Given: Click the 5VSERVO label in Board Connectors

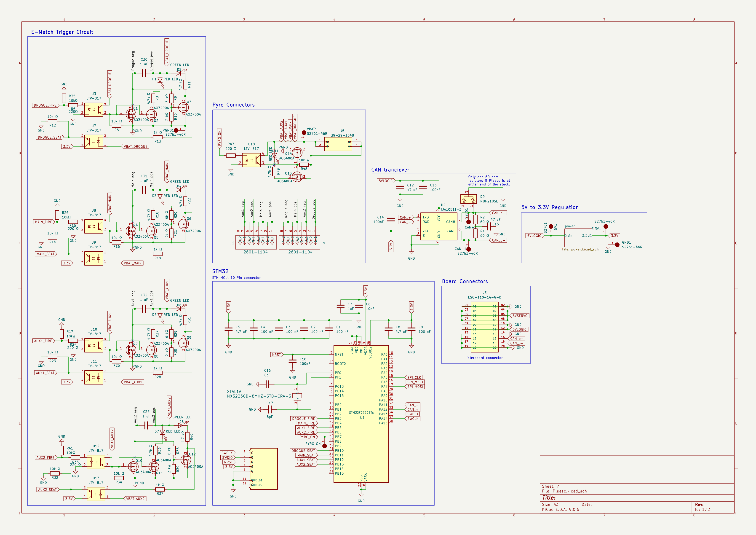Looking at the screenshot, I should point(519,316).
